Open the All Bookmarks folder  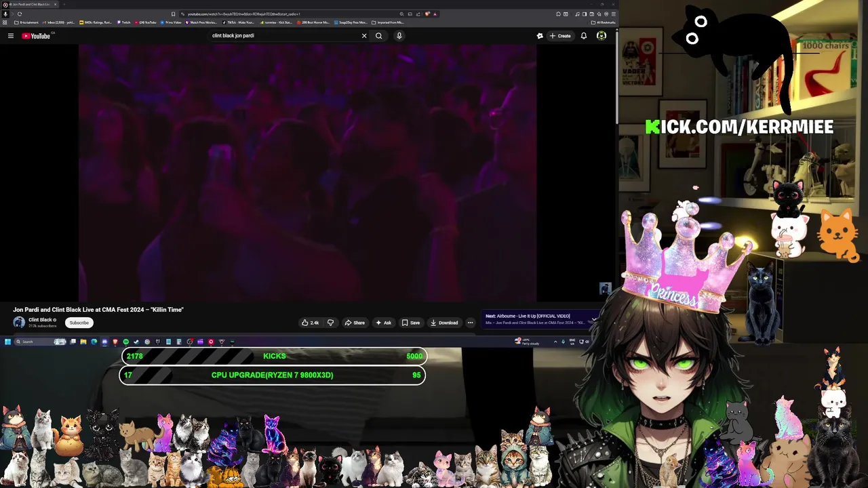coord(603,22)
